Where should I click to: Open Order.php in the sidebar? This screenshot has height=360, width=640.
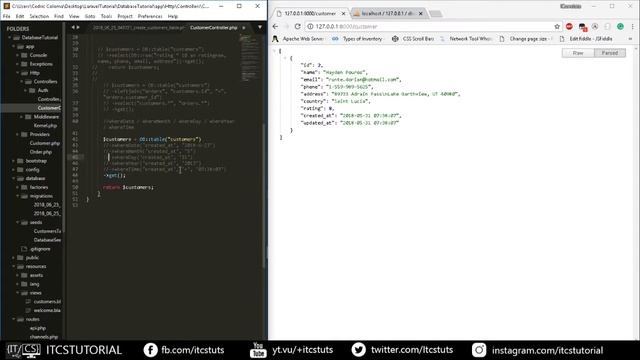(x=40, y=152)
